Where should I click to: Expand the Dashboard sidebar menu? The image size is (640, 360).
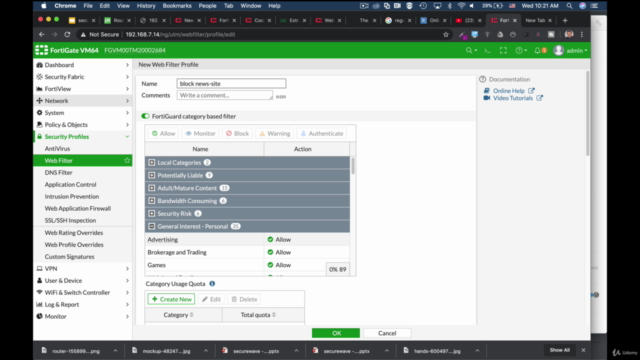(82, 65)
